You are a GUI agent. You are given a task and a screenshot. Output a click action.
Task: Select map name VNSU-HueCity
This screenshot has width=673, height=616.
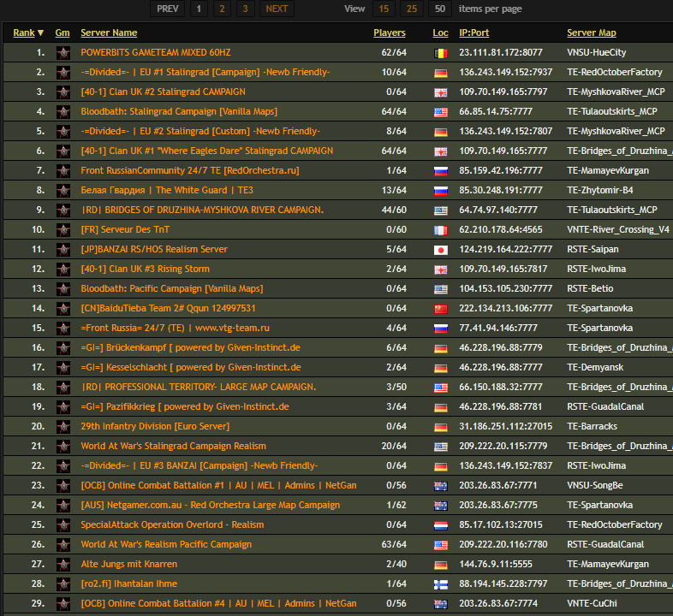click(596, 52)
